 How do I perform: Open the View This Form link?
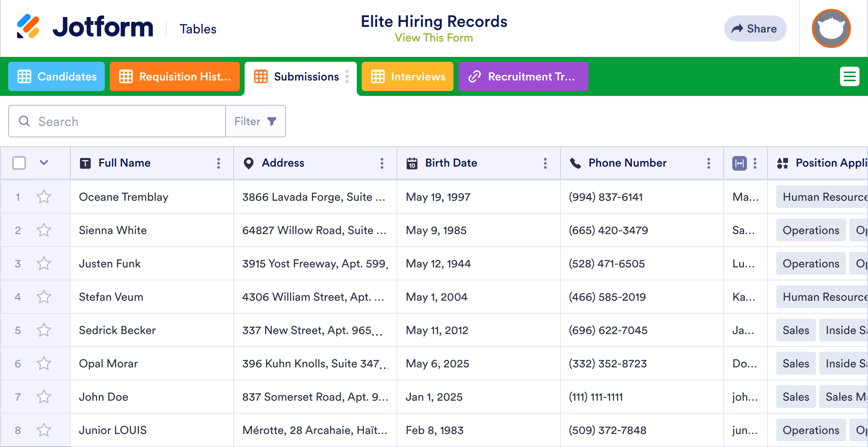[434, 38]
